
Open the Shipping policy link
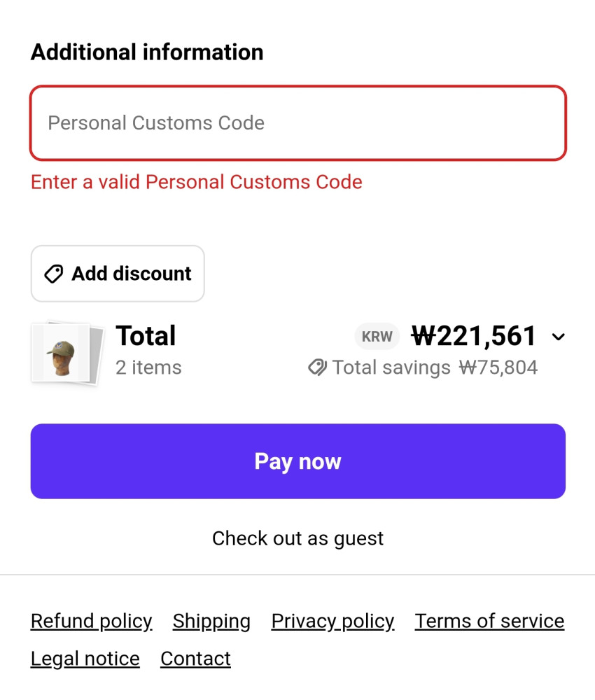pos(211,621)
